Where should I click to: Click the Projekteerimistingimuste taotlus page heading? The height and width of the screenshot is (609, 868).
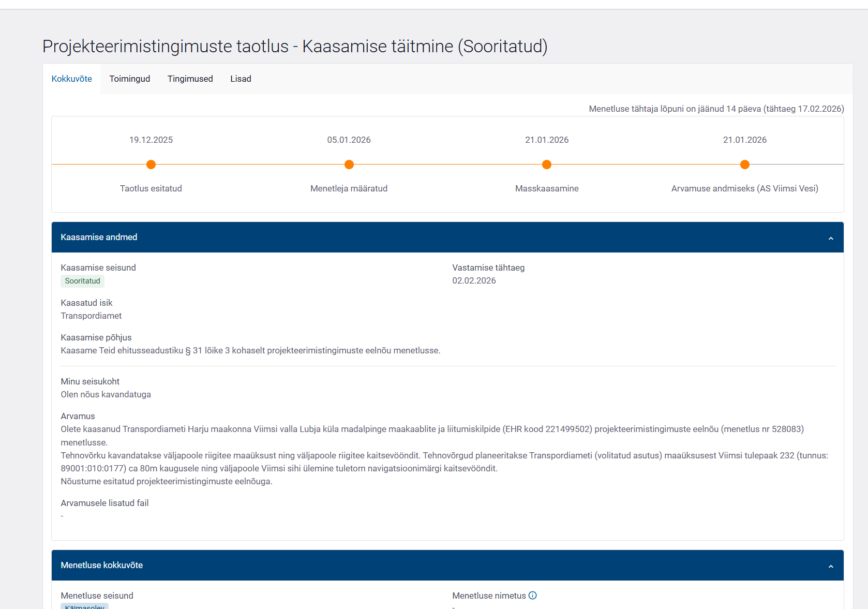(x=295, y=46)
